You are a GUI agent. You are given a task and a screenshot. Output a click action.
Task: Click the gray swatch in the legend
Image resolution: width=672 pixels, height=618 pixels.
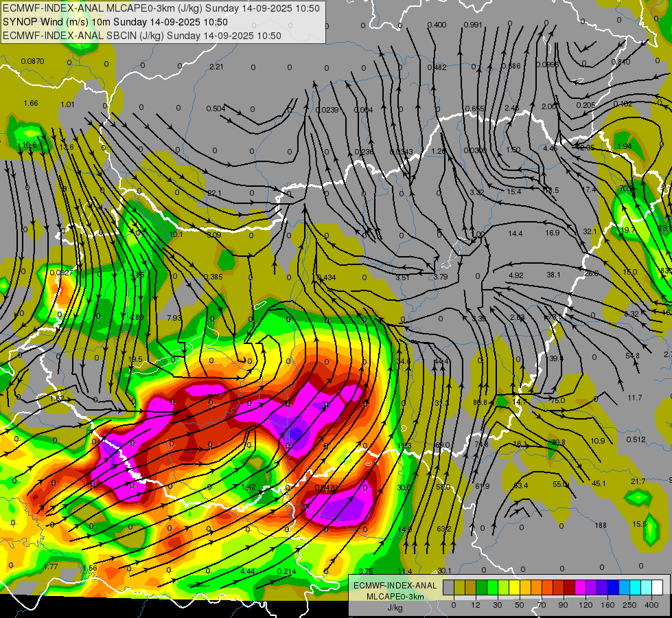(x=448, y=587)
